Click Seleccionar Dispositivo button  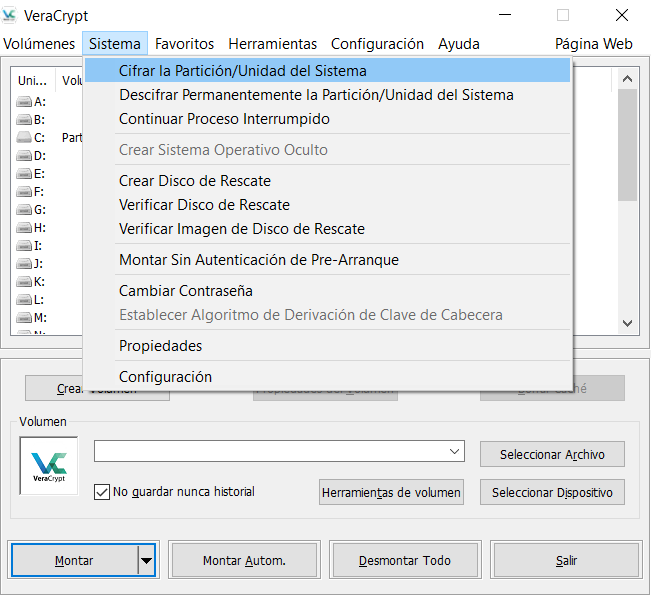[x=552, y=492]
